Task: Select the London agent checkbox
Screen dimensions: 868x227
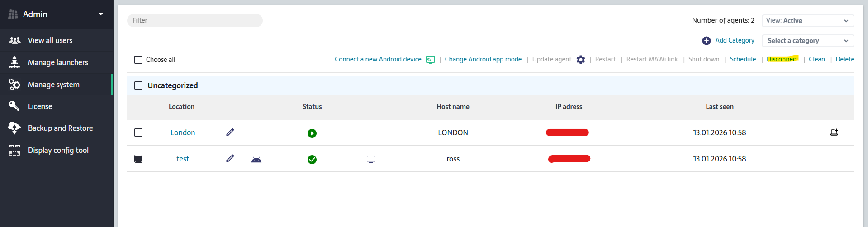Action: 138,132
